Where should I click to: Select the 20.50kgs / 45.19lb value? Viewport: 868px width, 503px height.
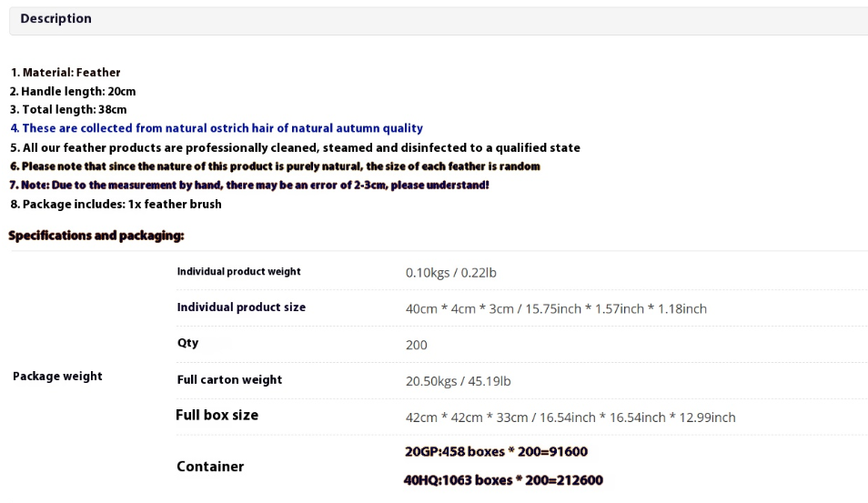459,381
